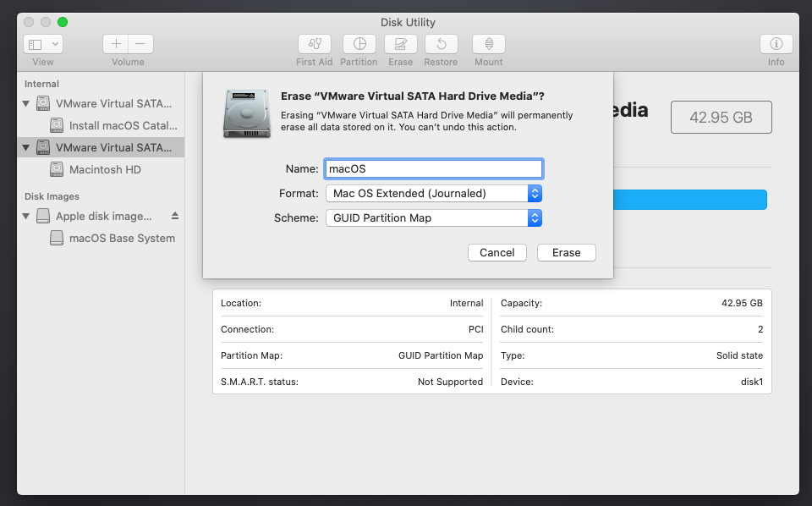Run First Aid from the toolbar
The height and width of the screenshot is (506, 812).
coord(314,44)
